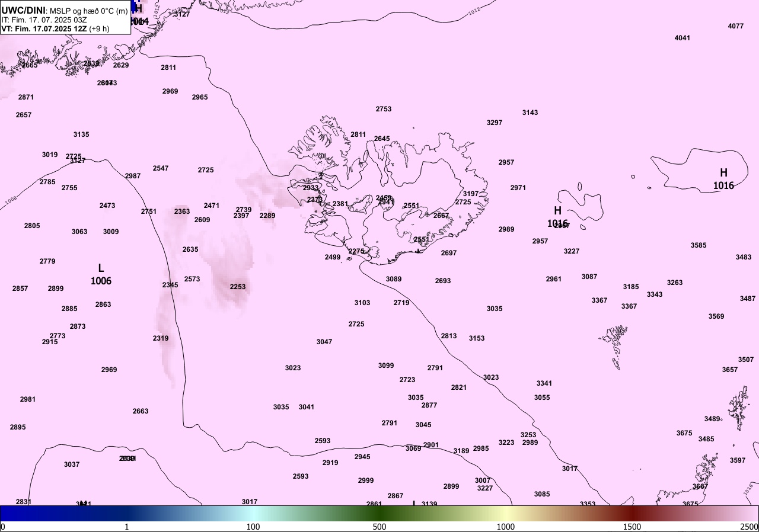The image size is (759, 532).
Task: Select the map value 2999
Action: [366, 480]
